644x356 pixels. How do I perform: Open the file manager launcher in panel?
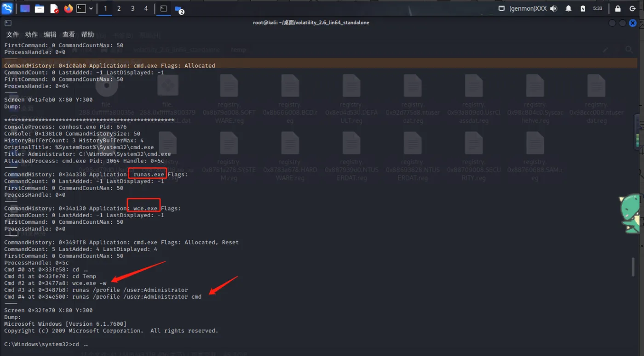40,8
